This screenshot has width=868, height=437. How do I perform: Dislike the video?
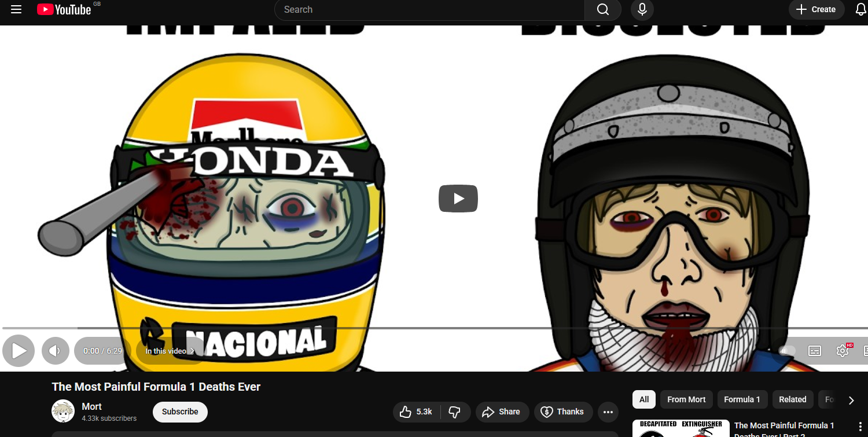click(455, 412)
